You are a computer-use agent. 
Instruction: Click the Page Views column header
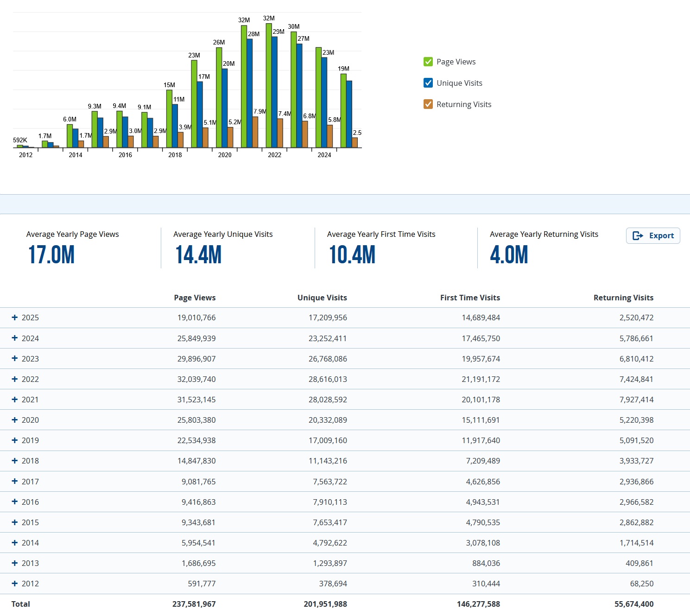[x=195, y=298]
